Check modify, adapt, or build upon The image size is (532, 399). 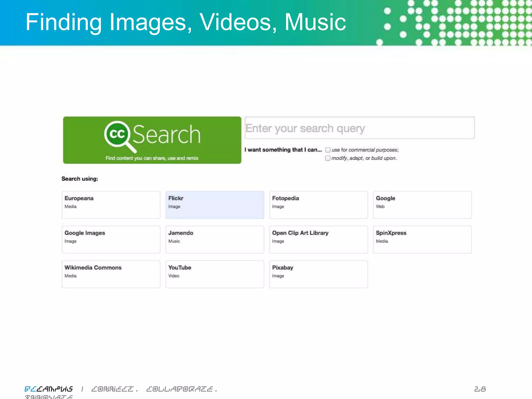(x=328, y=158)
